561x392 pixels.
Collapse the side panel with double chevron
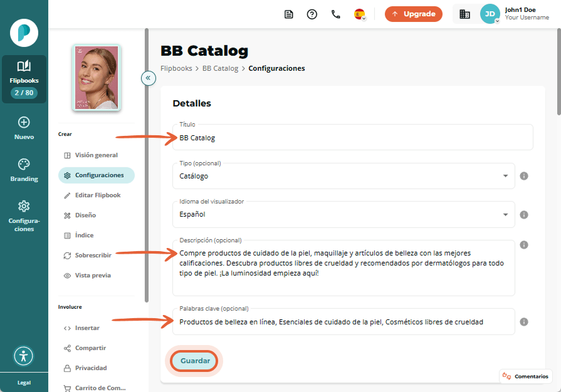[148, 78]
